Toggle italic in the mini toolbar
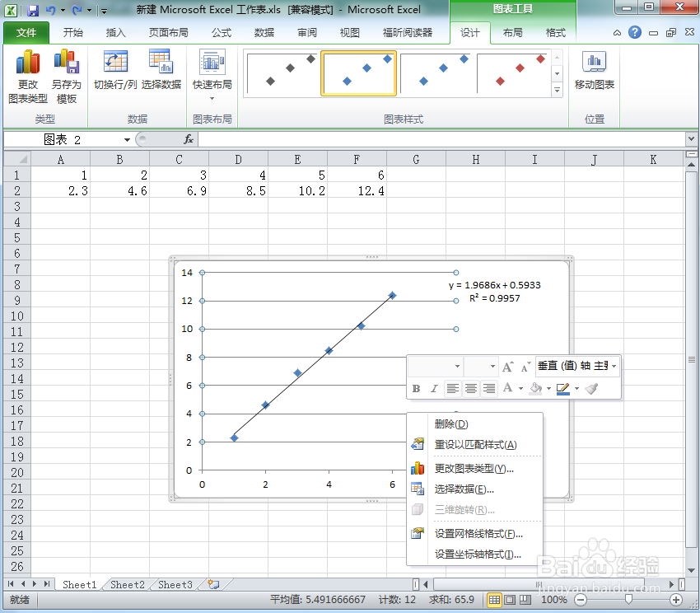Screen dimensions: 700x613 click(x=434, y=387)
